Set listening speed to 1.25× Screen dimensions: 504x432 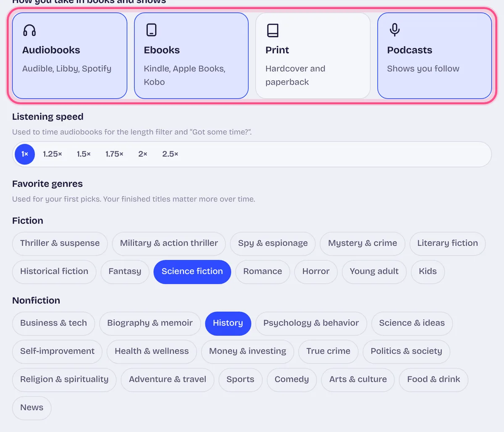52,154
